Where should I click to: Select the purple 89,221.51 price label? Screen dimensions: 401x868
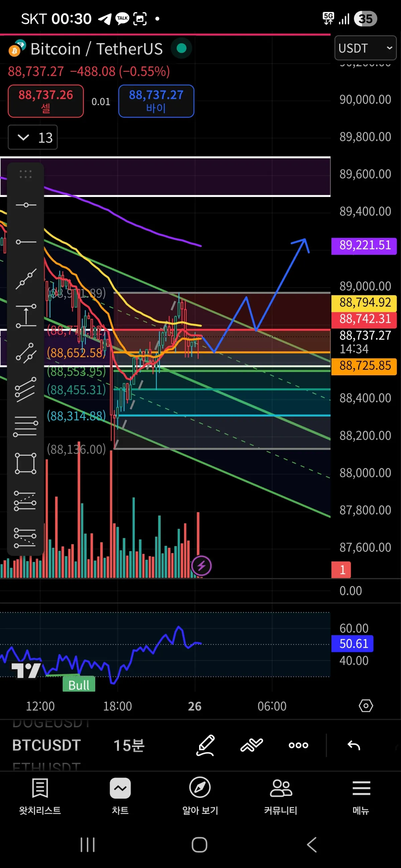click(364, 246)
